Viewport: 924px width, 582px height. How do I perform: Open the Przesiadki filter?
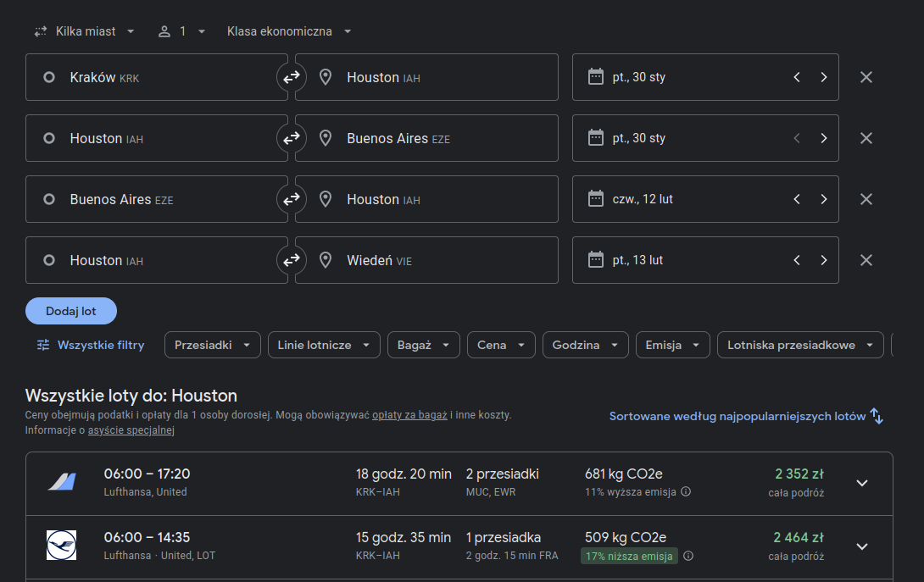(213, 345)
